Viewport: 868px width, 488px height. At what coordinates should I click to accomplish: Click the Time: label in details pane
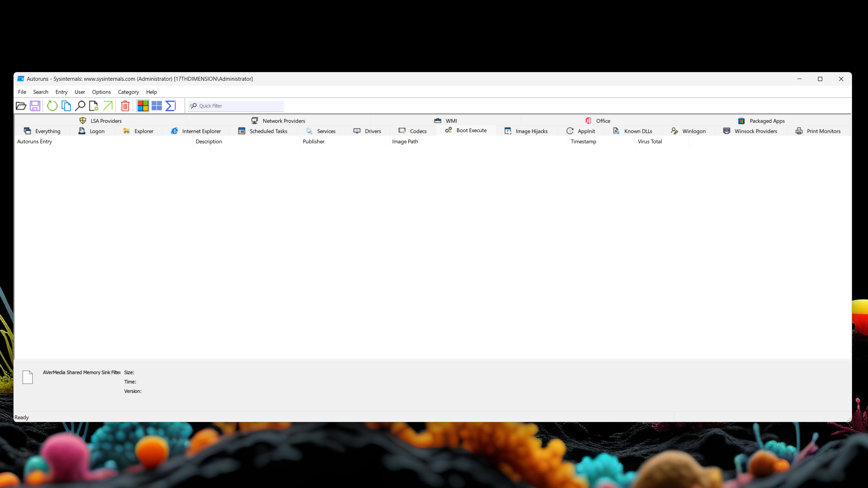pyautogui.click(x=130, y=382)
